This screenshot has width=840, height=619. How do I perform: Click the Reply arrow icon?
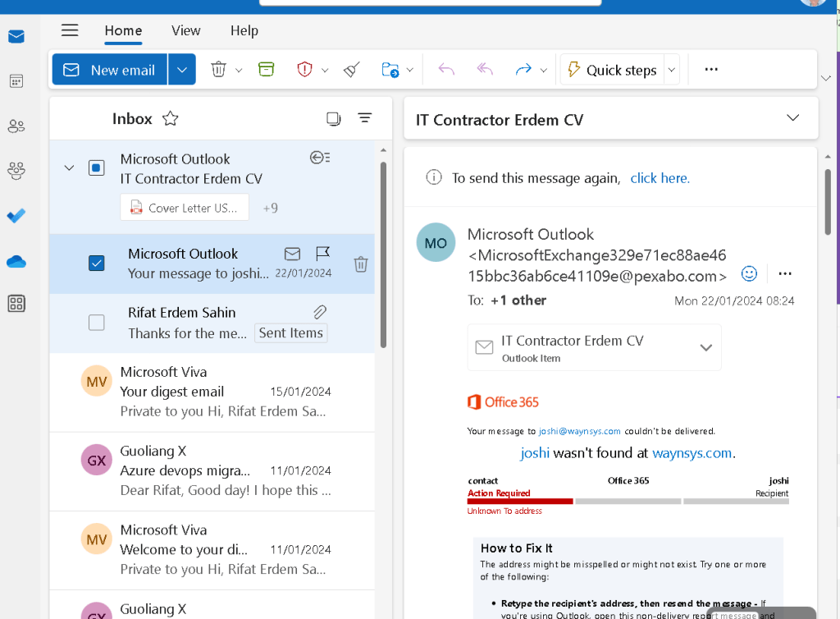446,69
